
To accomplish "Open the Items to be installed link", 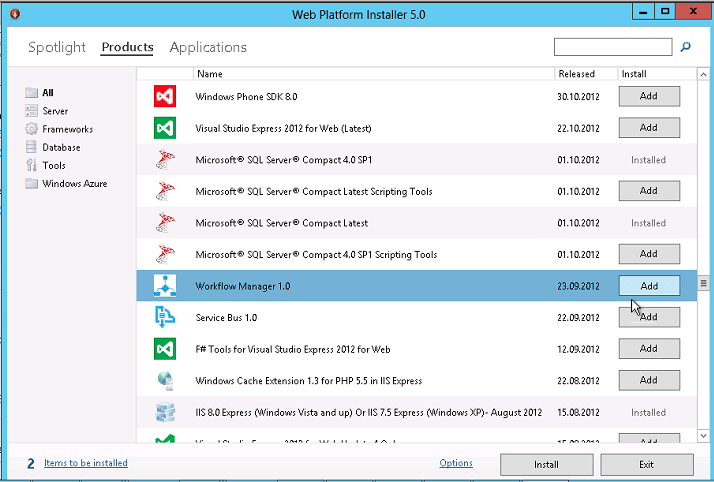I will (x=85, y=463).
